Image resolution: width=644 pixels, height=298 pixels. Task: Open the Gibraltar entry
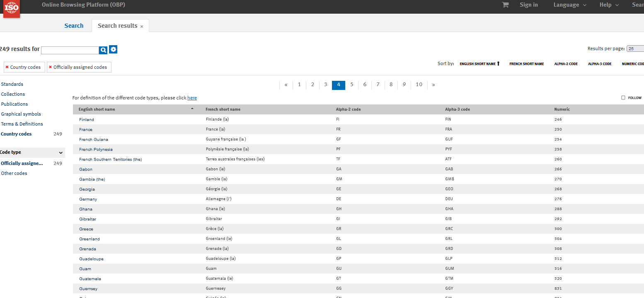click(87, 219)
